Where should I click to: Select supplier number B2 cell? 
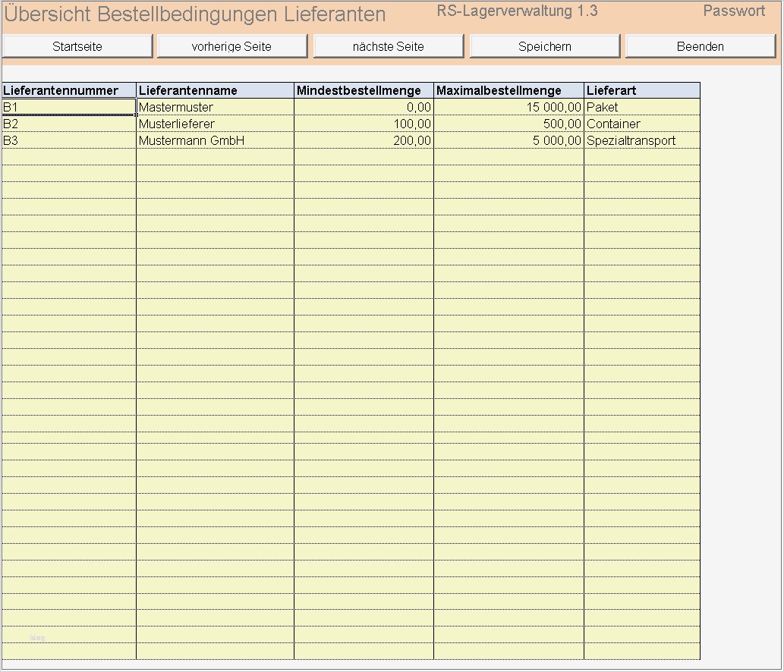[x=68, y=124]
